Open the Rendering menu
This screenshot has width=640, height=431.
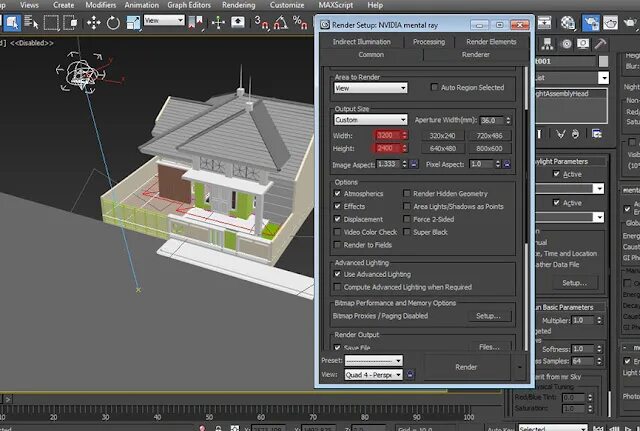238,5
